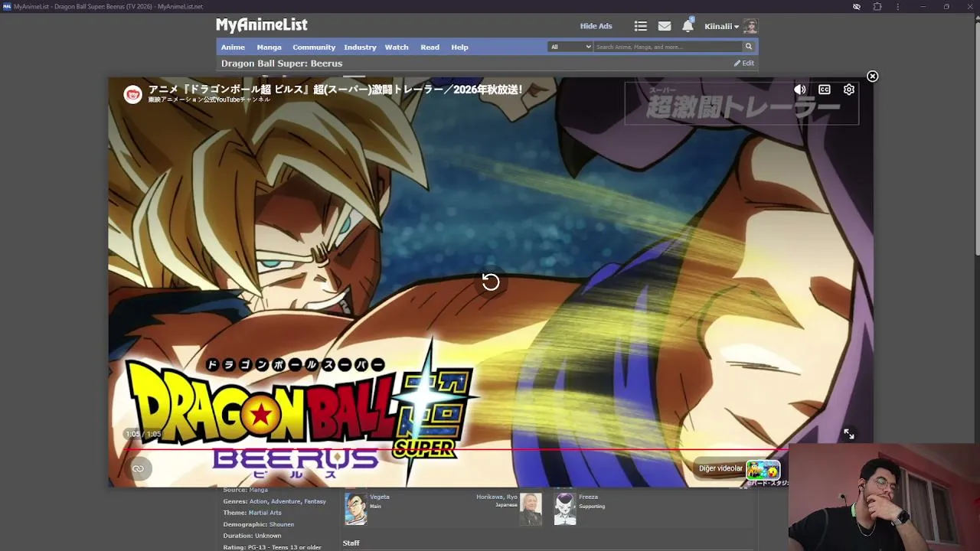The height and width of the screenshot is (551, 980).
Task: Click the magnifier search button
Action: (x=749, y=47)
